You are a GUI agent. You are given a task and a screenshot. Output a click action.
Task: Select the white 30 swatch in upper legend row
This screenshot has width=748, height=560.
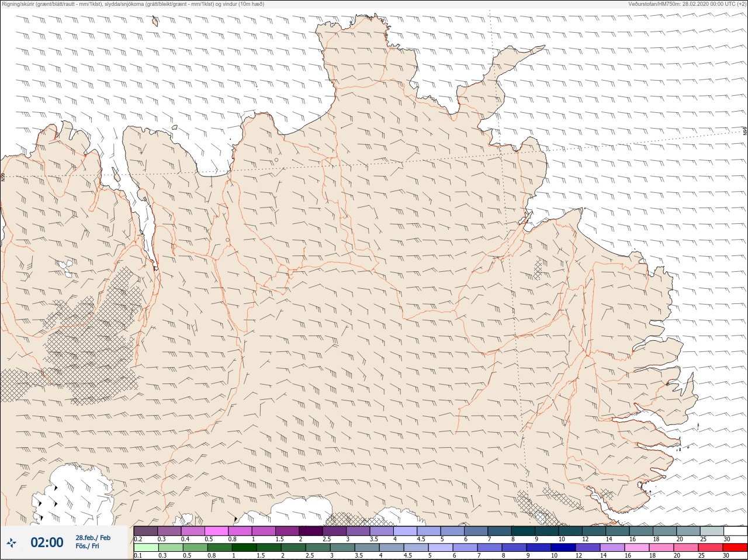(x=735, y=531)
